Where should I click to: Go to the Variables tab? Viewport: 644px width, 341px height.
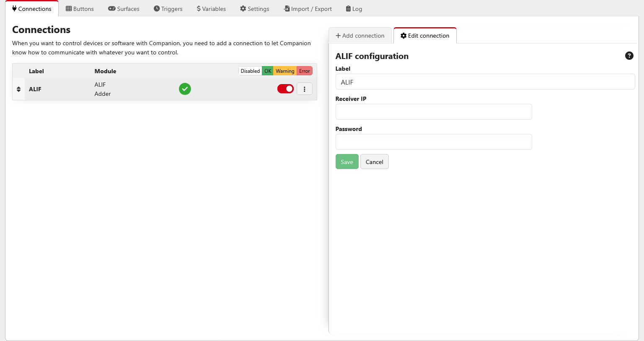point(211,9)
